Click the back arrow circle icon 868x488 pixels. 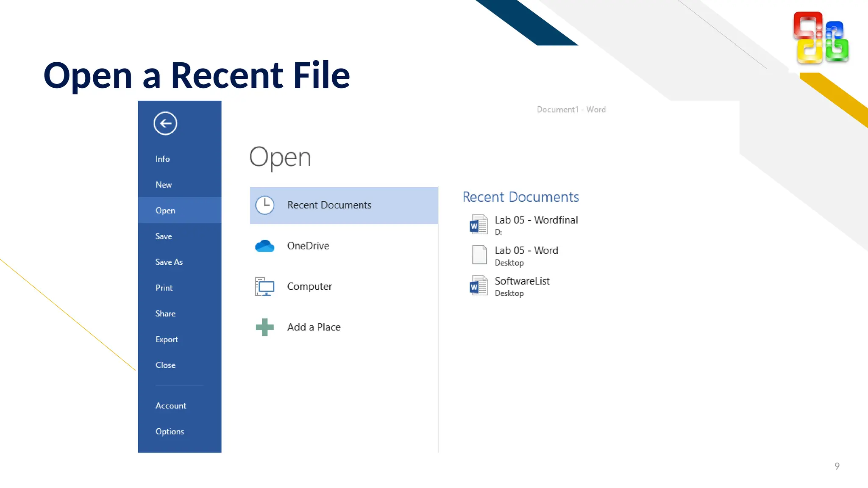click(165, 123)
